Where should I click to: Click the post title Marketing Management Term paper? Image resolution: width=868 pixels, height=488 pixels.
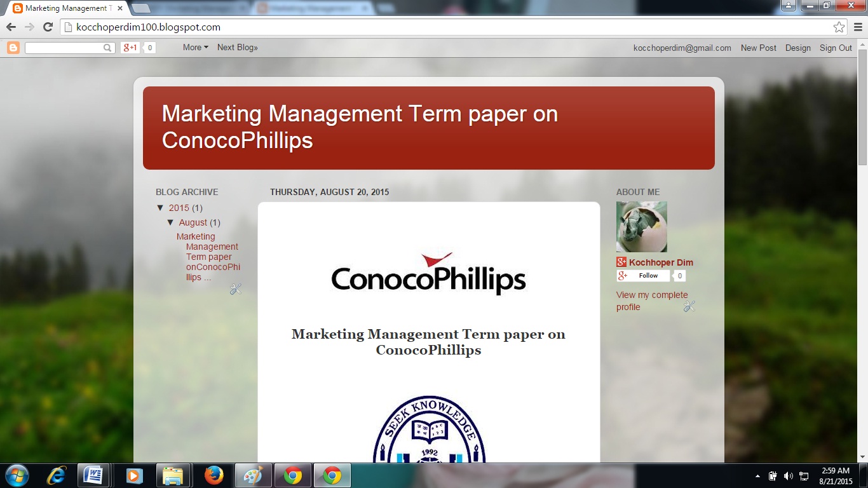[x=428, y=342]
